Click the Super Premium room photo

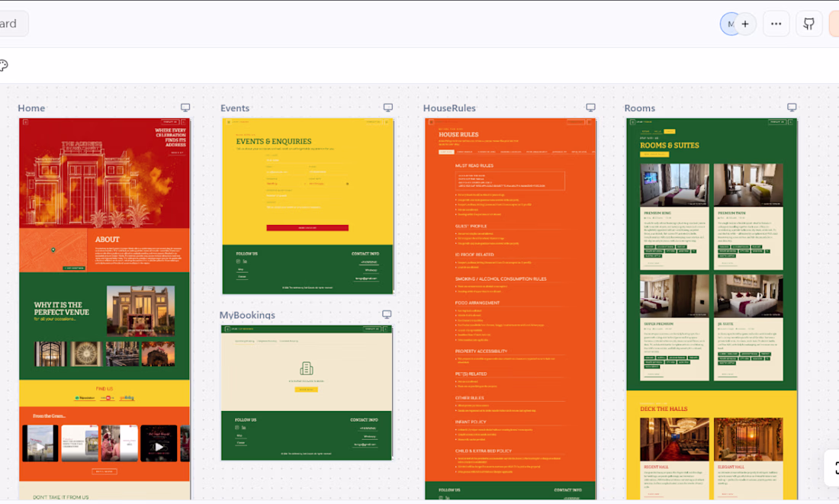coord(674,297)
